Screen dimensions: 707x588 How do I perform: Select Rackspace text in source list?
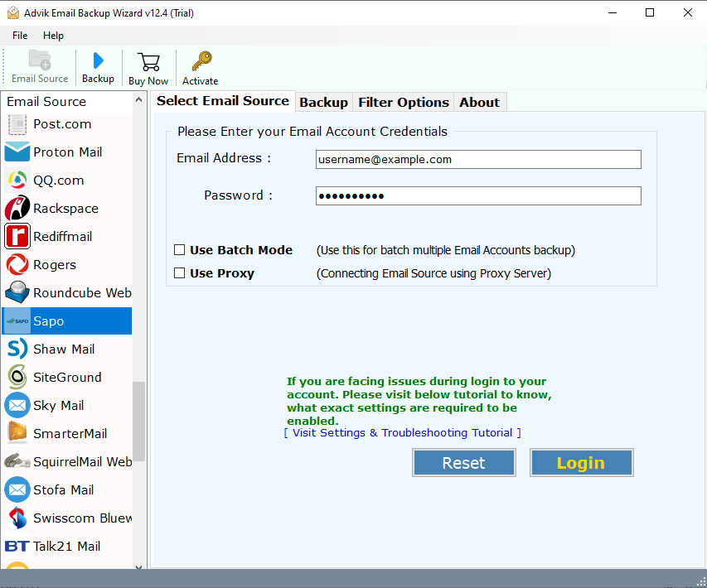click(65, 209)
